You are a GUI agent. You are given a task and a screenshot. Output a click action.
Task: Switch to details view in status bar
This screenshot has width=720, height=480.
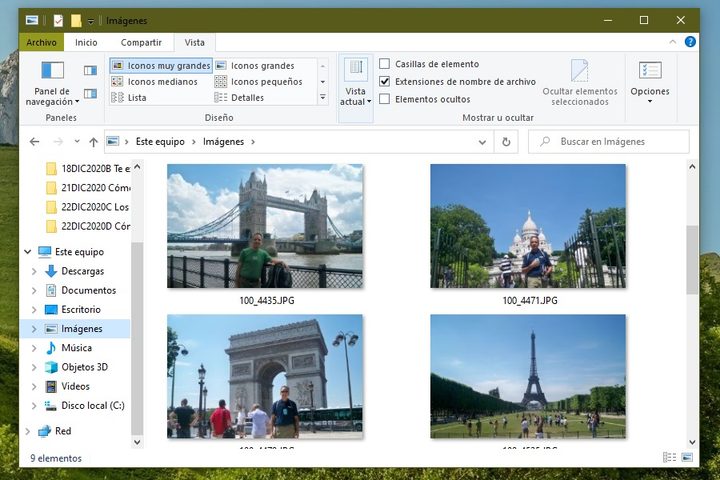669,457
